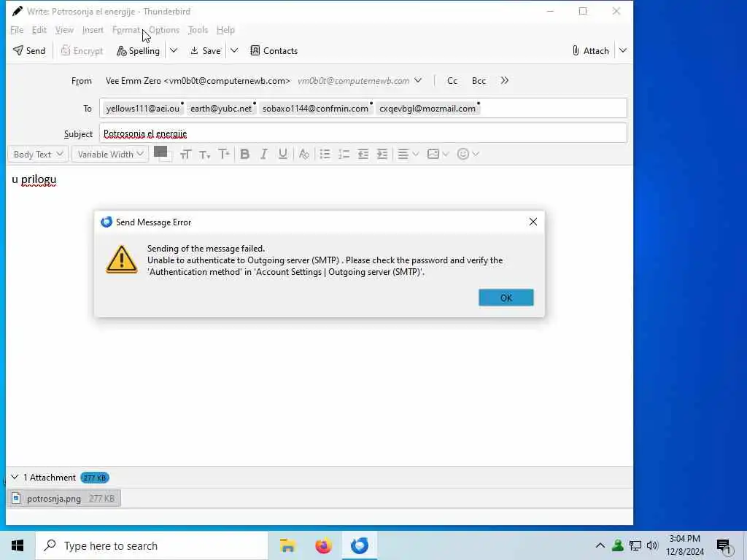Open the Spelling dropdown arrow
The width and height of the screenshot is (747, 560).
[174, 50]
